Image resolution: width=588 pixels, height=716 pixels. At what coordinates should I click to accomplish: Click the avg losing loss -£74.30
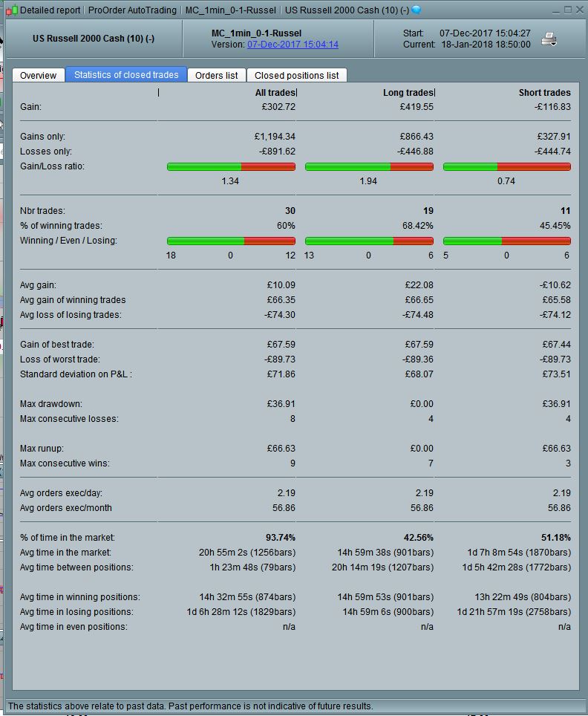(x=280, y=315)
